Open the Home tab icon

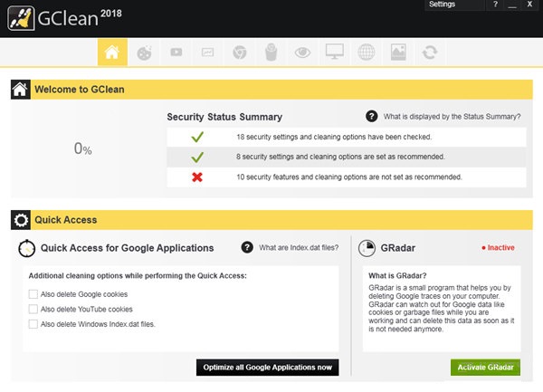pyautogui.click(x=112, y=53)
